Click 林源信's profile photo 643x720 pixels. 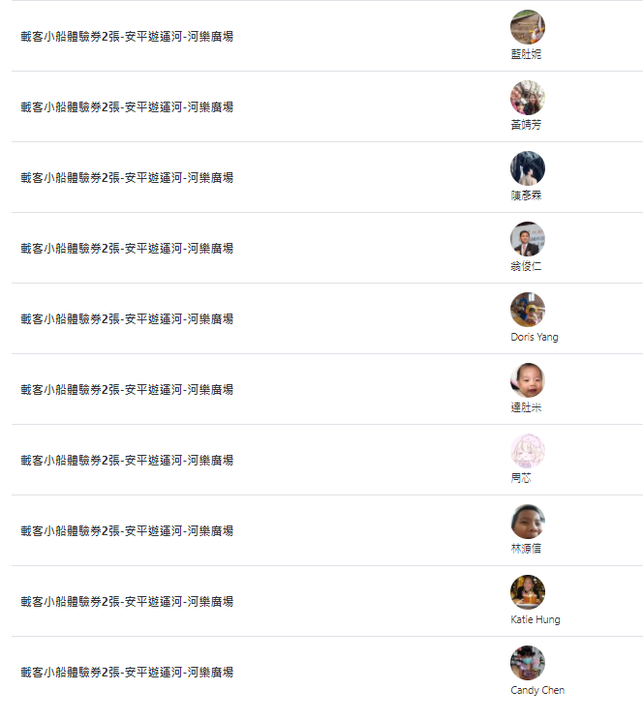point(527,522)
